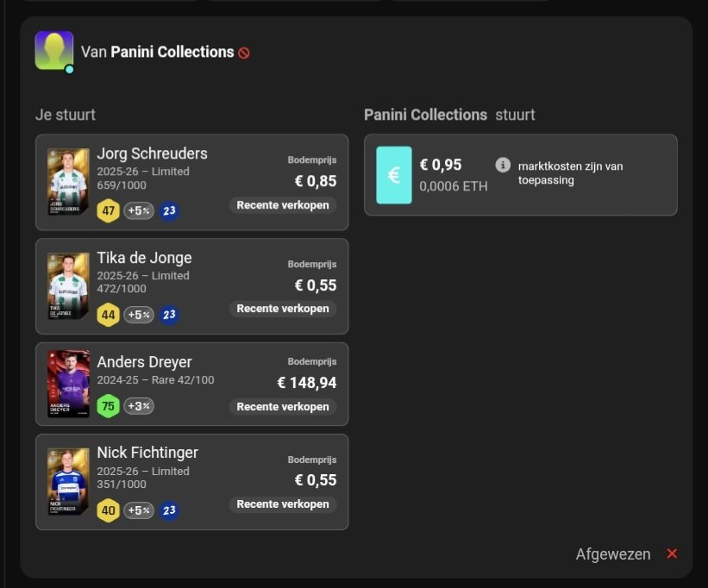The width and height of the screenshot is (708, 588).
Task: Select the Nick Fichtinger player name
Action: (147, 452)
